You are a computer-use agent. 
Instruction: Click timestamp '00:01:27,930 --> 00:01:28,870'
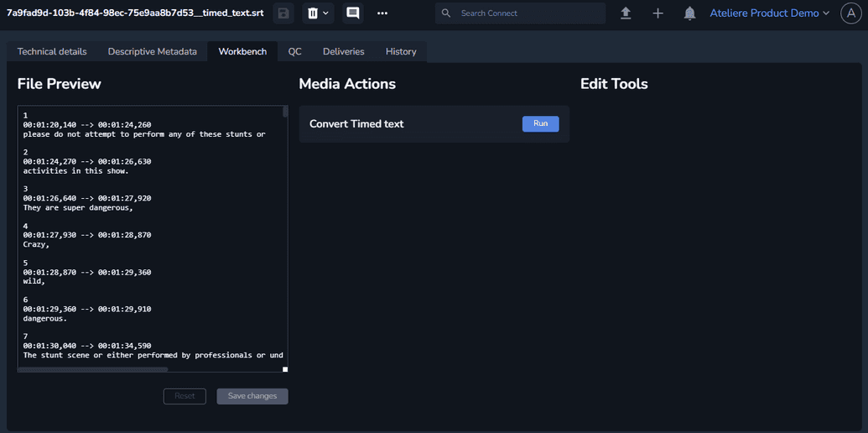(x=87, y=235)
